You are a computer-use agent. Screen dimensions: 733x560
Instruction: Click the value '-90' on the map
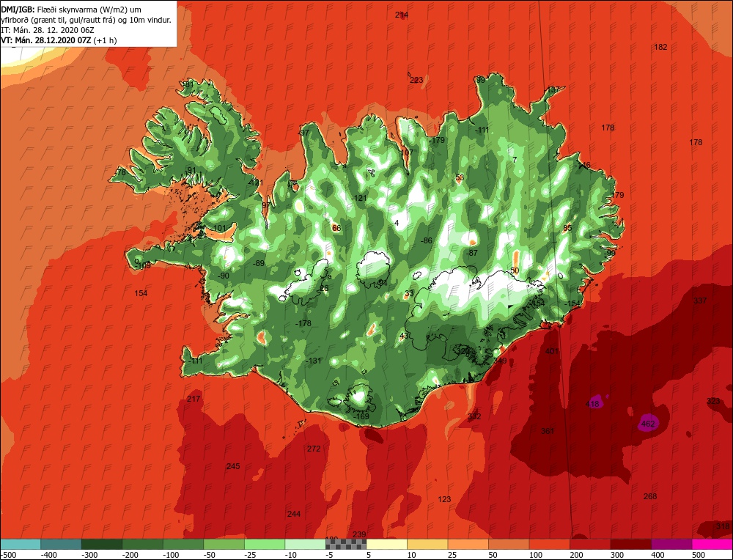[x=224, y=276]
